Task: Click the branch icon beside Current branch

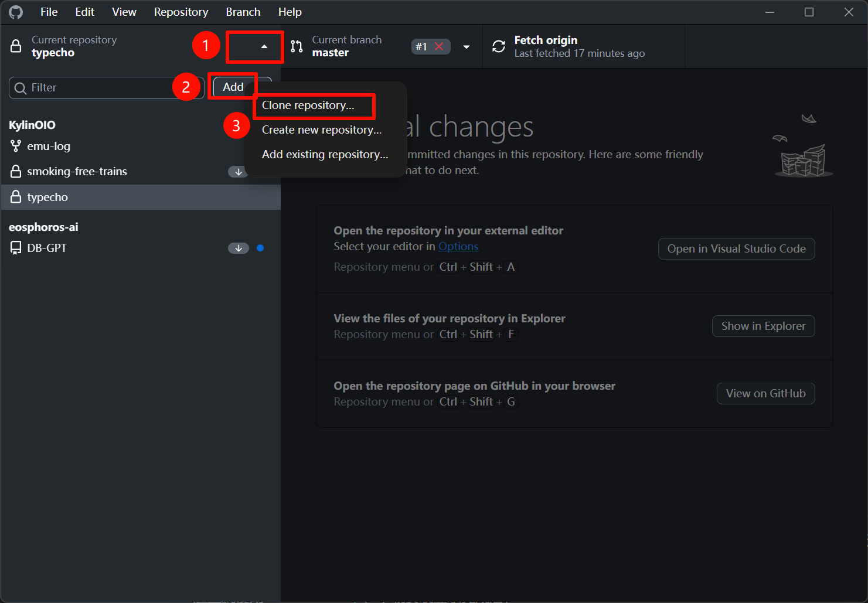Action: pos(297,46)
